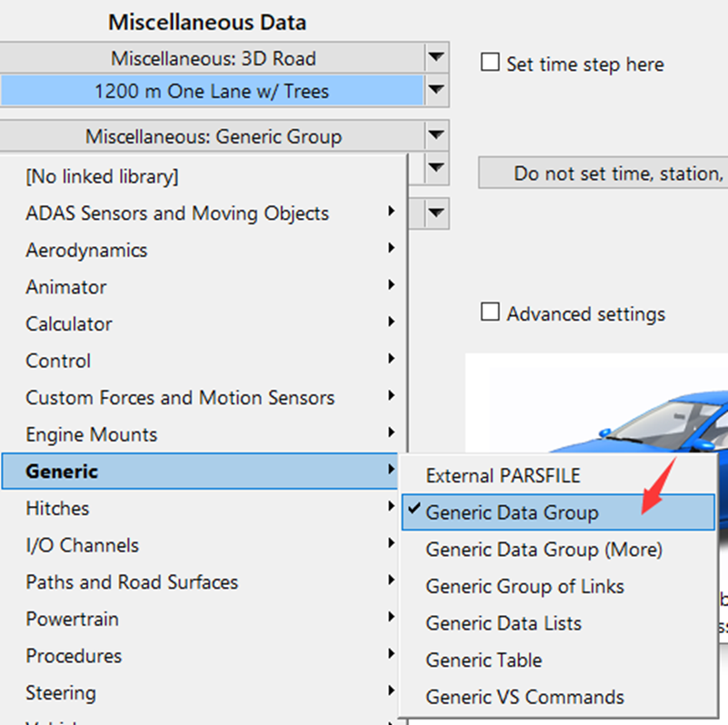The image size is (728, 725).
Task: Select the [No linked library] entry
Action: tap(102, 176)
